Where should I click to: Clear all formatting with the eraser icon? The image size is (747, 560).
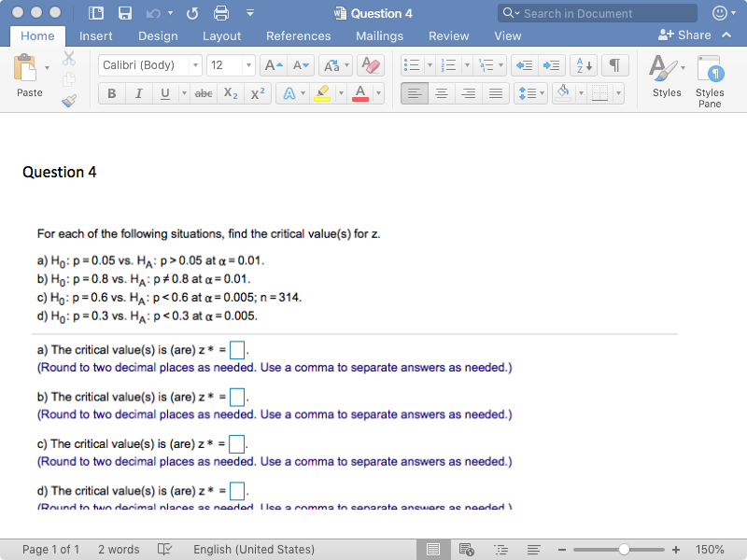(x=371, y=65)
